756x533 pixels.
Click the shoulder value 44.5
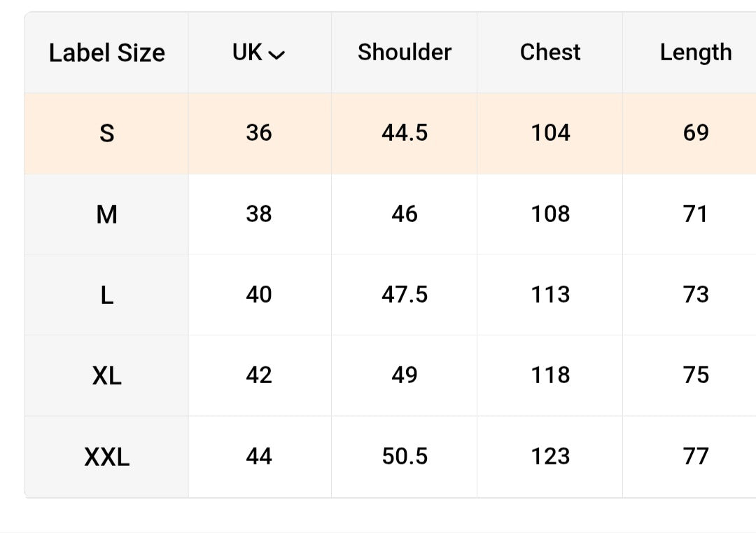pyautogui.click(x=405, y=132)
